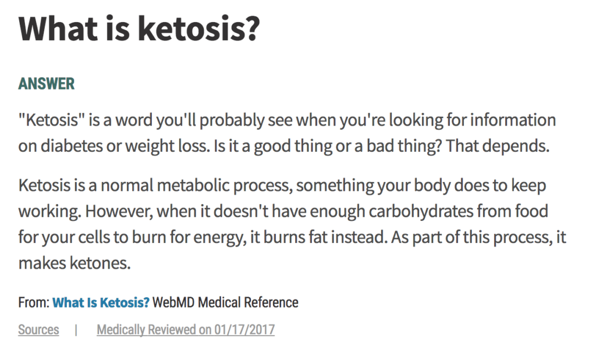Click the phrase "weight loss"
Image resolution: width=596 pixels, height=364 pixels.
click(168, 146)
